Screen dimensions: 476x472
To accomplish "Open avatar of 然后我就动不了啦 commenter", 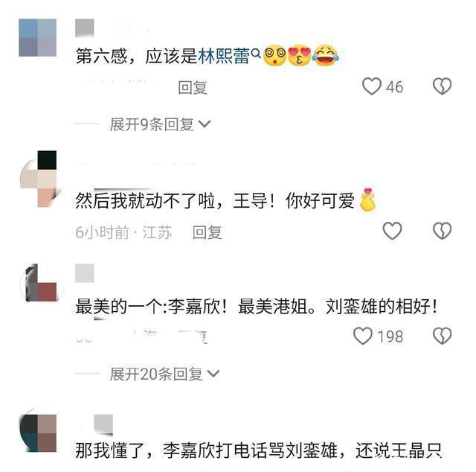I will point(41,179).
